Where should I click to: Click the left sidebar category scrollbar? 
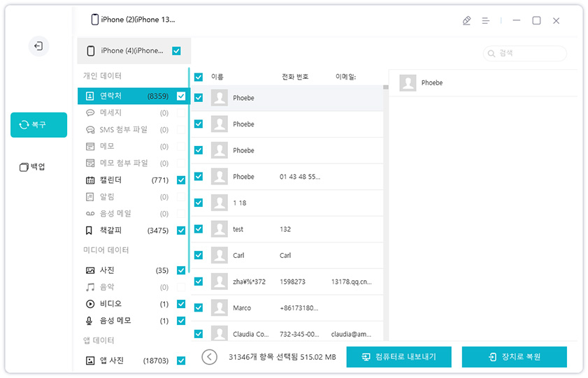coord(189,170)
